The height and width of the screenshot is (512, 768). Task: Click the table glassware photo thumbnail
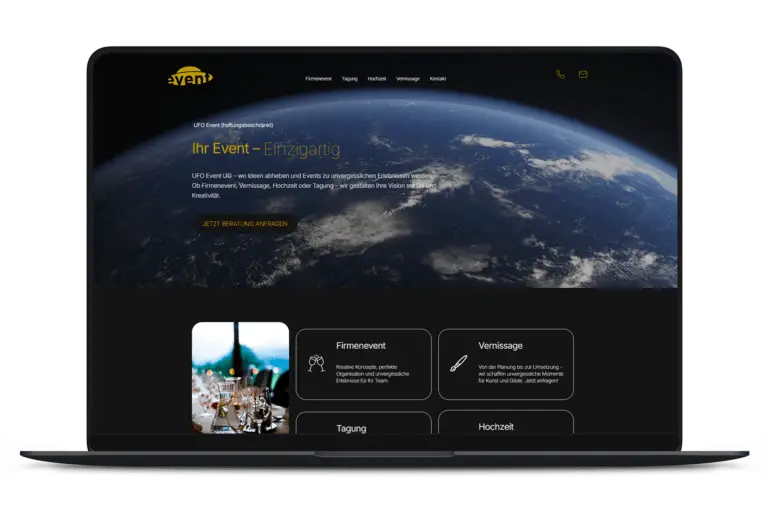coord(240,378)
